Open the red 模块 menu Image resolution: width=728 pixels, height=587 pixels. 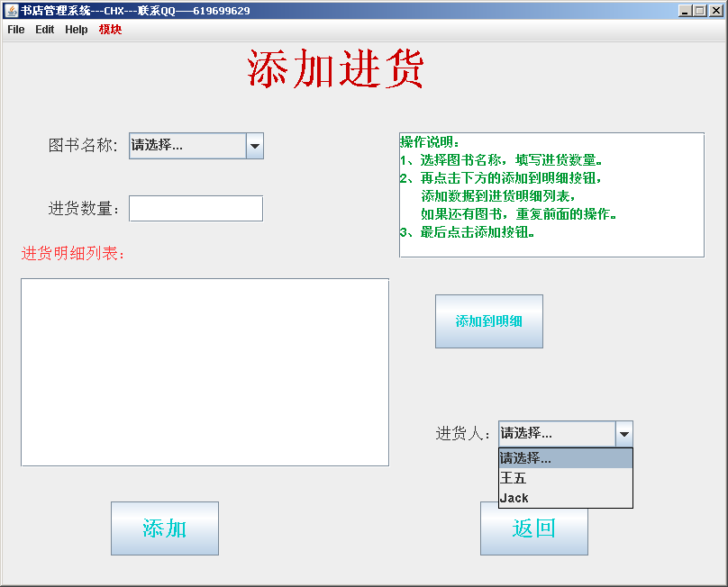point(110,30)
